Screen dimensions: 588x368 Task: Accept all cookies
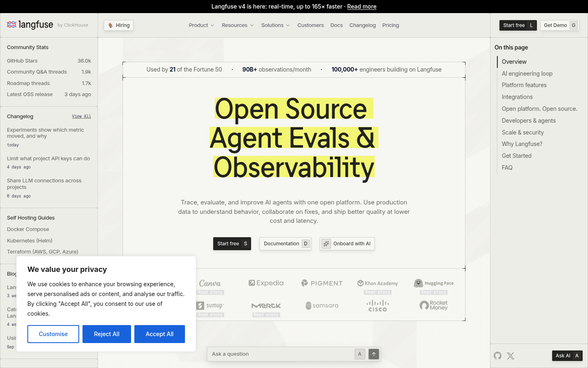160,334
